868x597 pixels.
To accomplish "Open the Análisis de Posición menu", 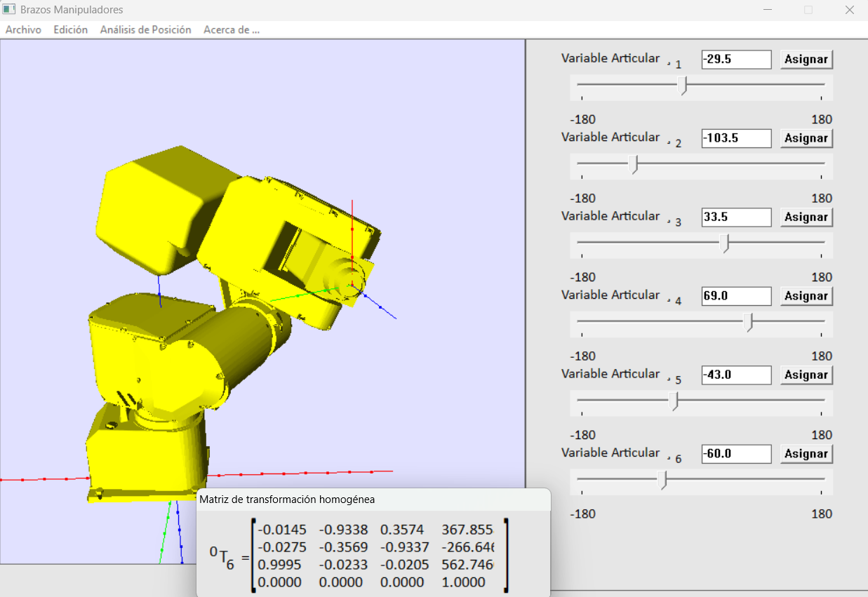I will 145,29.
